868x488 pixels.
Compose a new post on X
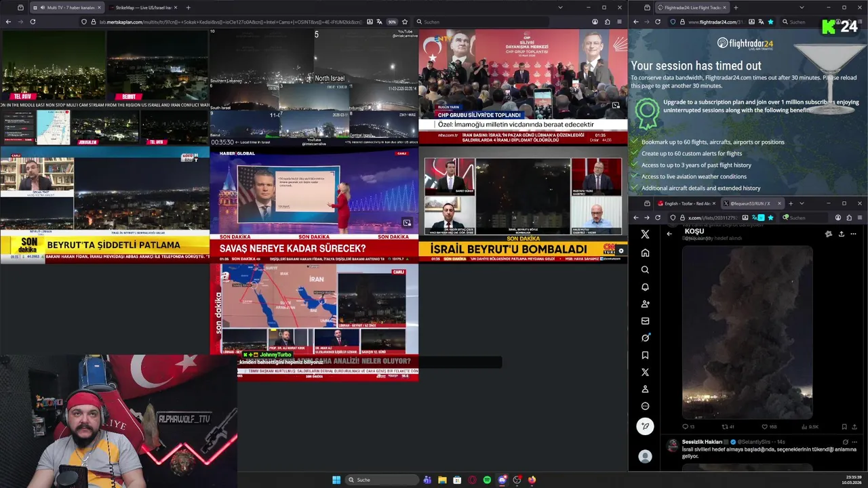645,426
